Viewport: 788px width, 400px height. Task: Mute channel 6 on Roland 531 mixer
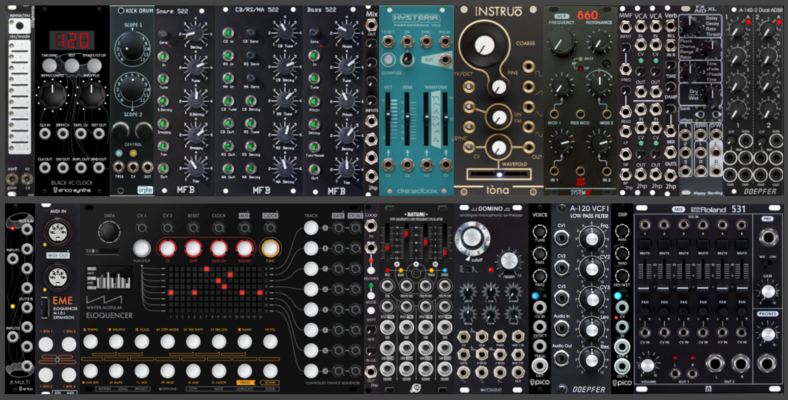741,246
